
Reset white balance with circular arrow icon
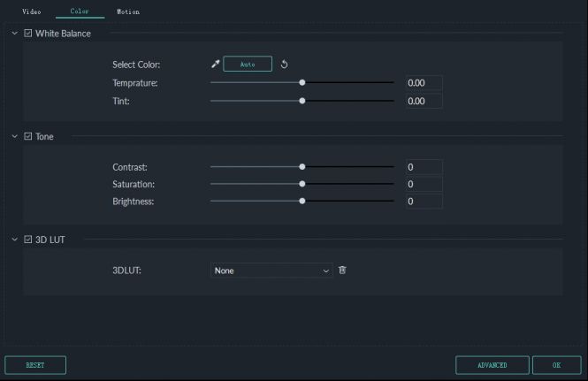click(x=284, y=65)
